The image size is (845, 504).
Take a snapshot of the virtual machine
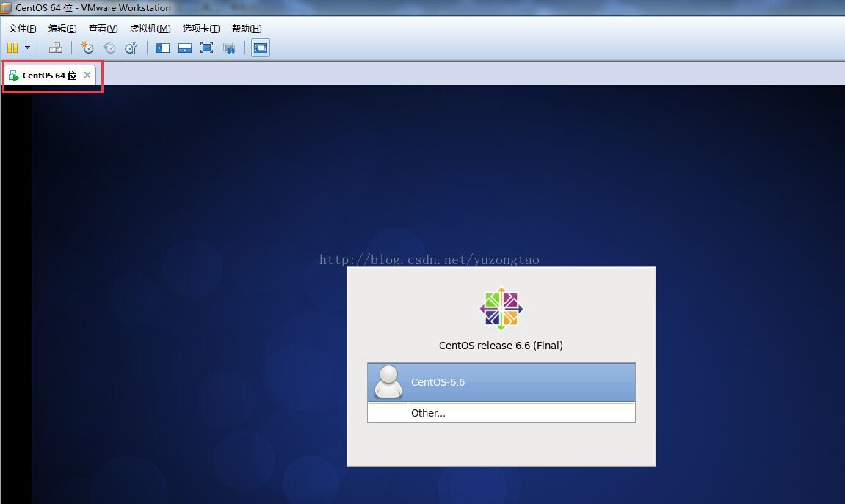[x=87, y=48]
